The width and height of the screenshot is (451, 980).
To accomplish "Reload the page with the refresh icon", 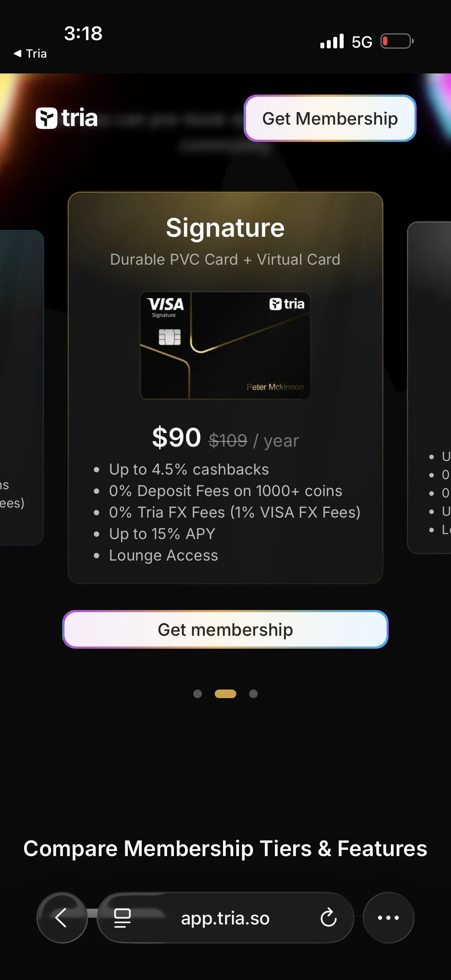I will [329, 918].
